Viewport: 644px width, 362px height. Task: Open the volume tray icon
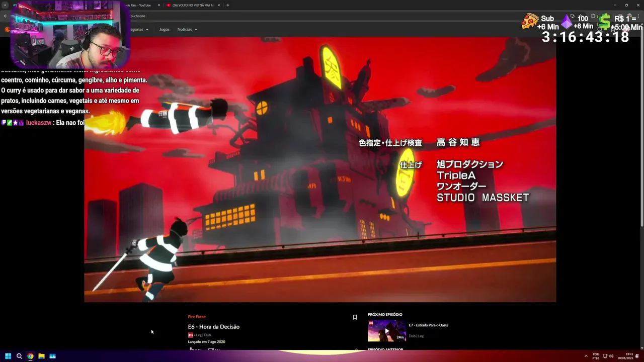click(611, 356)
